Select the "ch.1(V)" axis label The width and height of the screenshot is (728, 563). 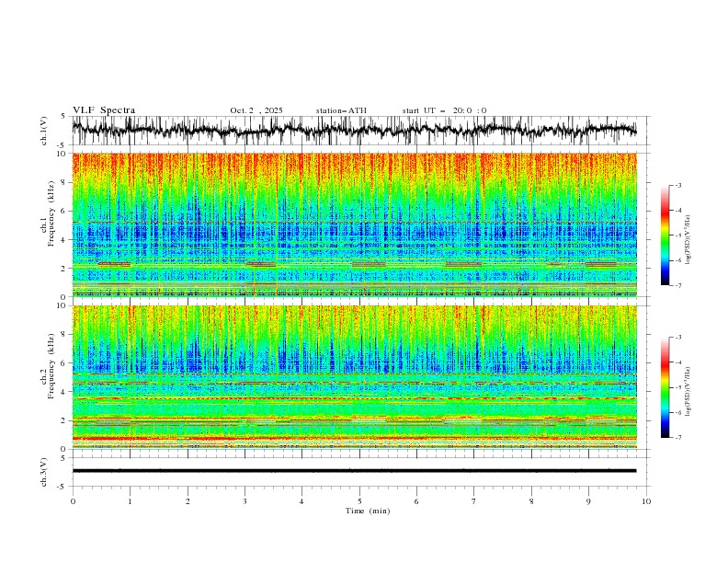[x=44, y=131]
